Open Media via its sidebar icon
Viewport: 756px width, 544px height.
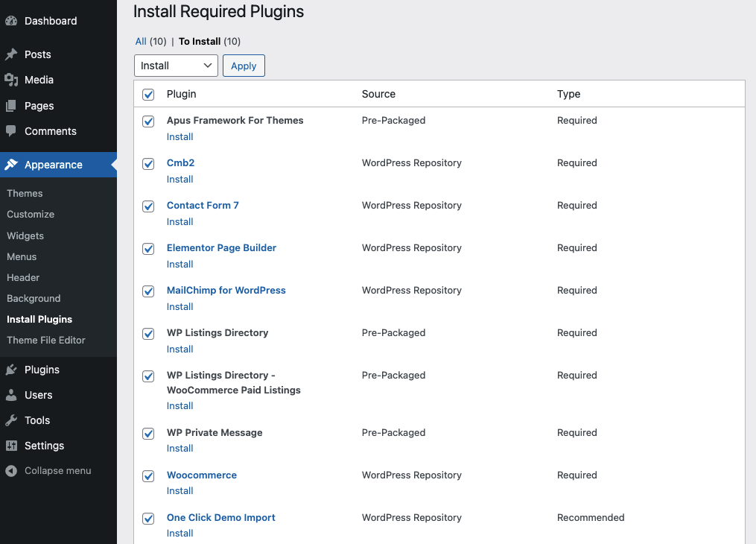pos(11,80)
